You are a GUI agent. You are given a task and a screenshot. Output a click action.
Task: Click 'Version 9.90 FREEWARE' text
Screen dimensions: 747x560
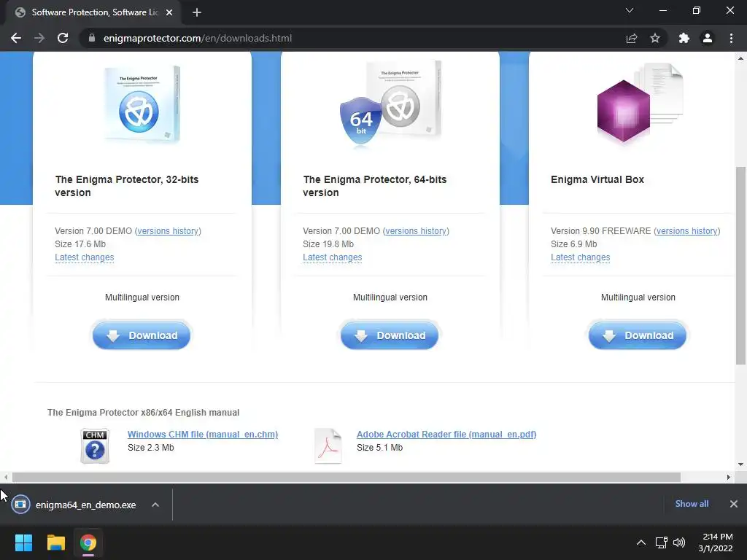601,231
